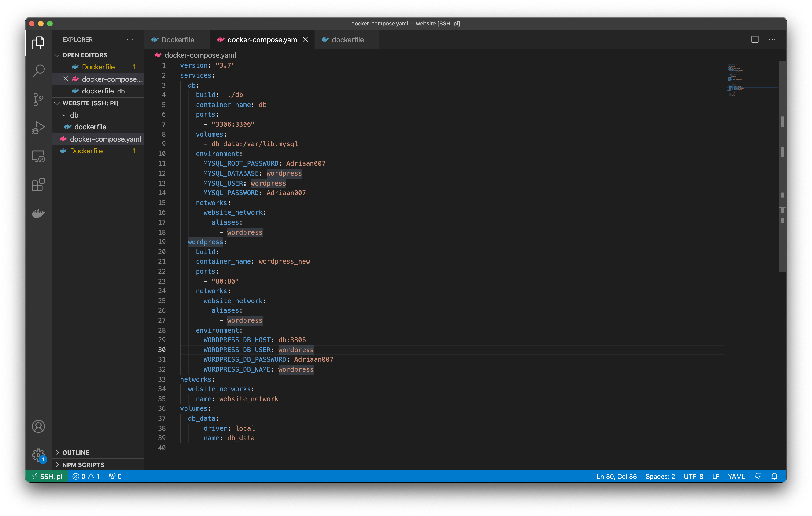
Task: Click '"3306:3306"' port string
Action: [233, 124]
